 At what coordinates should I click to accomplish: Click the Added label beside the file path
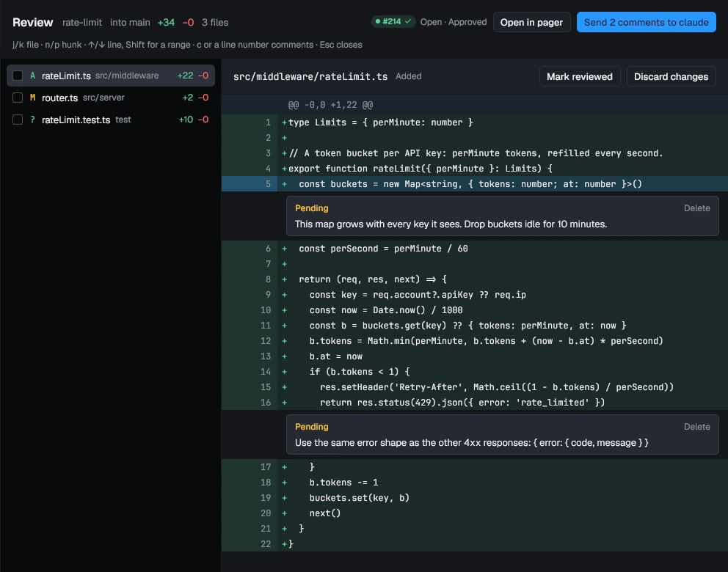pos(409,76)
